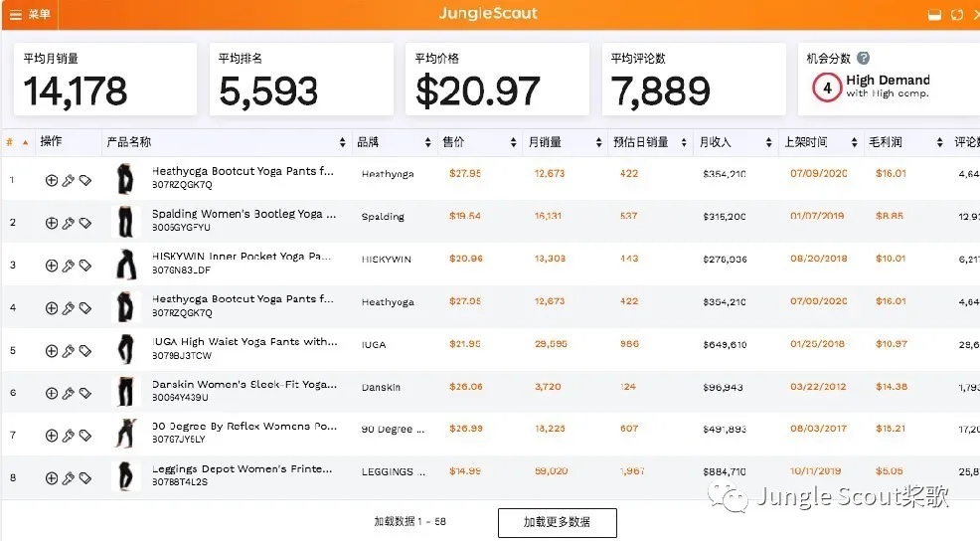This screenshot has width=980, height=541.
Task: Click the tag icon in the 90 Degree row
Action: 85,436
